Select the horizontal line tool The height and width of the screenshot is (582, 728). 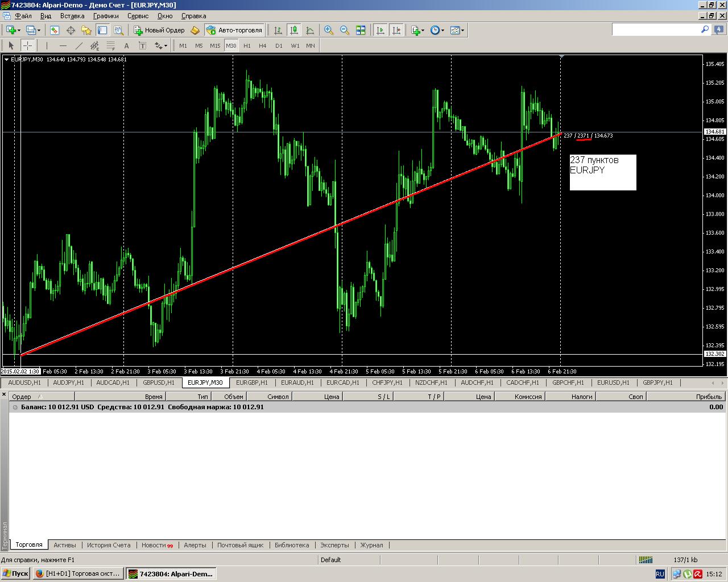(63, 45)
